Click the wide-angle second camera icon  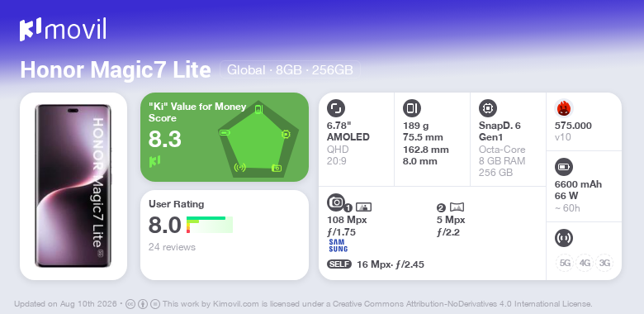pos(457,207)
